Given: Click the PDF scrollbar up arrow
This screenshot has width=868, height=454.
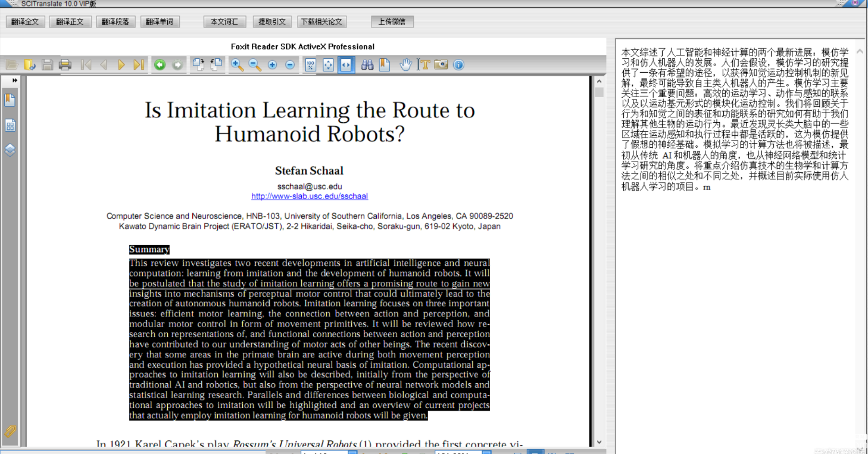Looking at the screenshot, I should [600, 80].
